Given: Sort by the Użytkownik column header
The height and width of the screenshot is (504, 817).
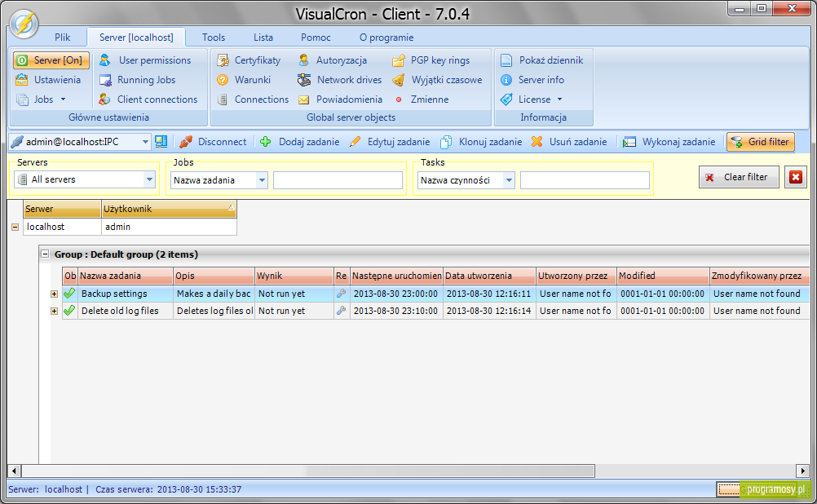Looking at the screenshot, I should [169, 209].
